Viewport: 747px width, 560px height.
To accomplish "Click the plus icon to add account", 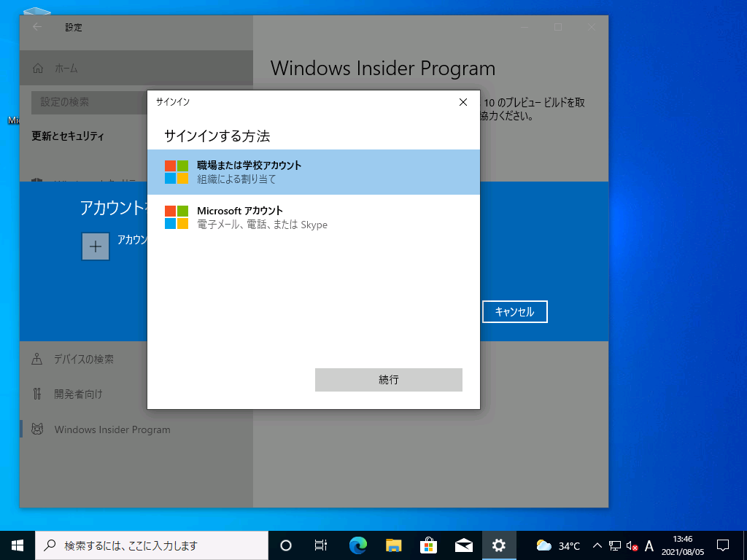I will [x=96, y=246].
